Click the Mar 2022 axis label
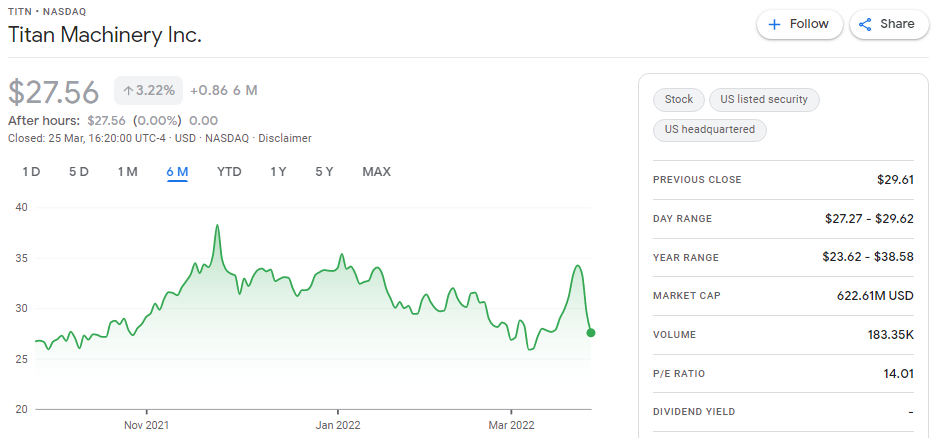This screenshot has width=945, height=438. tap(511, 425)
